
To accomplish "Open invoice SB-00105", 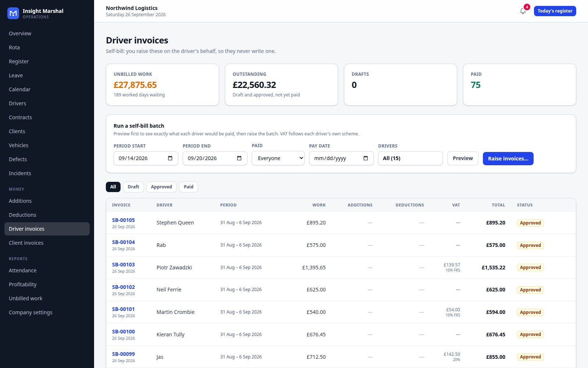I will (123, 220).
